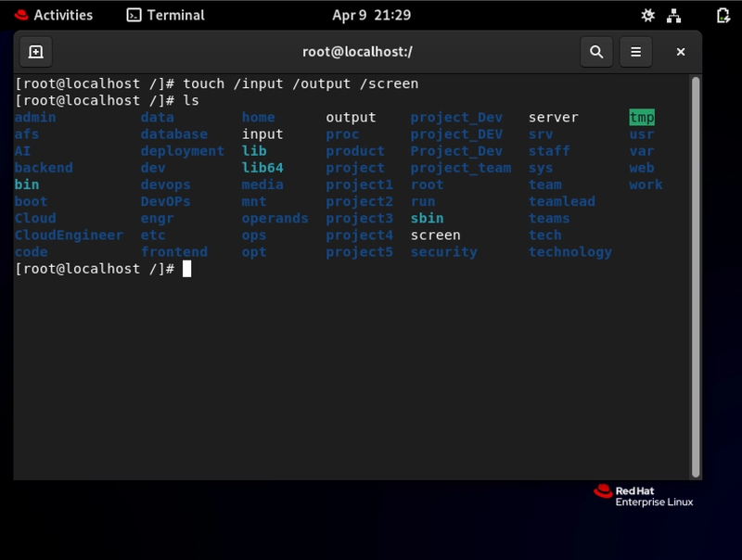This screenshot has width=742, height=560.
Task: Click the root@localhost:/ window title
Action: coord(357,52)
